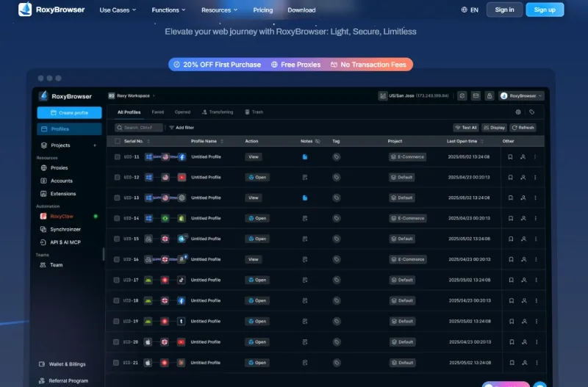Open the three-dot menu for UID-16
Viewport: 588px width, 387px height.
(x=536, y=259)
